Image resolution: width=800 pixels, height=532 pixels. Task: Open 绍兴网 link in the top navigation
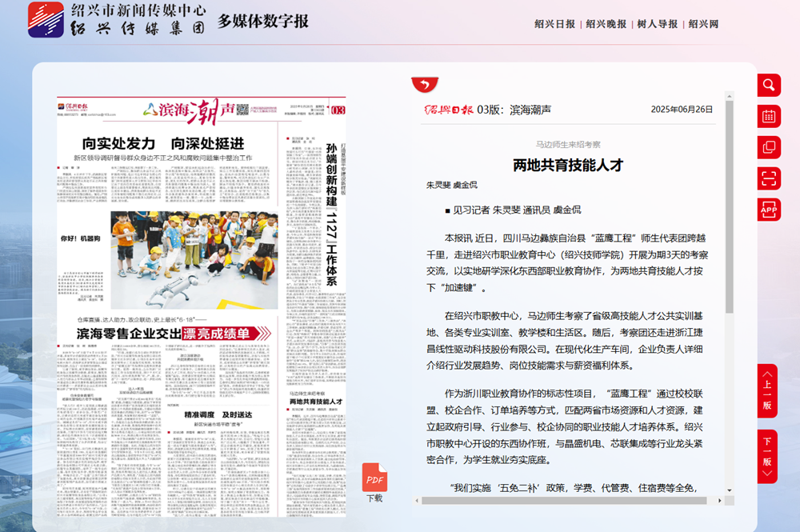pyautogui.click(x=703, y=24)
